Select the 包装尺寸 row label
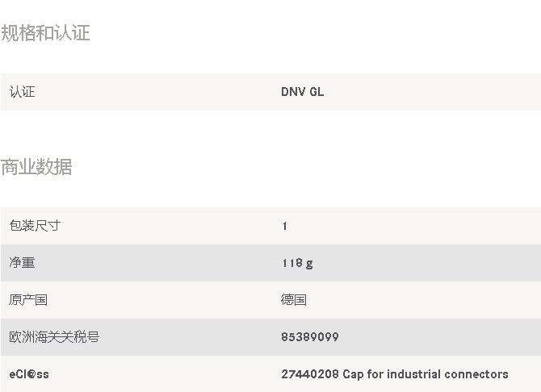Viewport: 541px width, 392px height. point(35,226)
